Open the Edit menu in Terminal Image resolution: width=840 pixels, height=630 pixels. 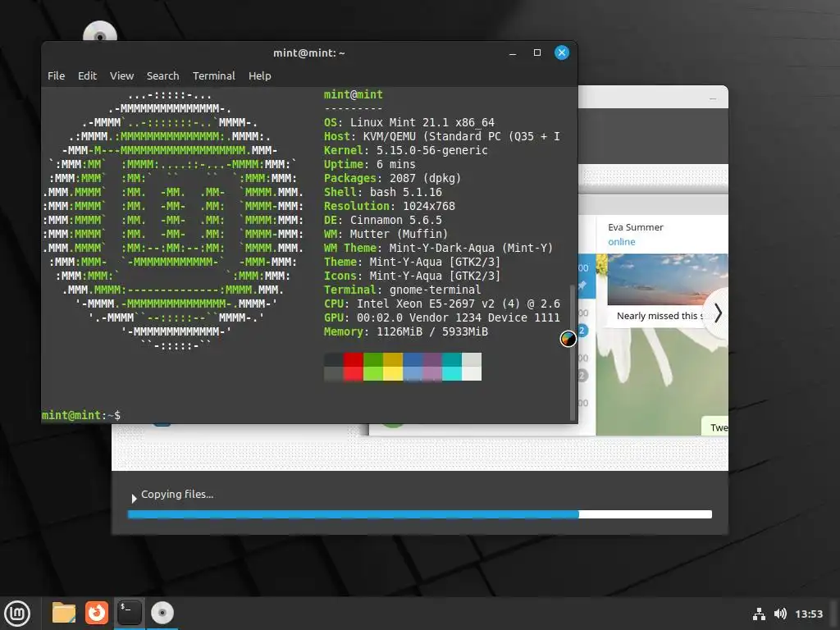[x=87, y=76]
